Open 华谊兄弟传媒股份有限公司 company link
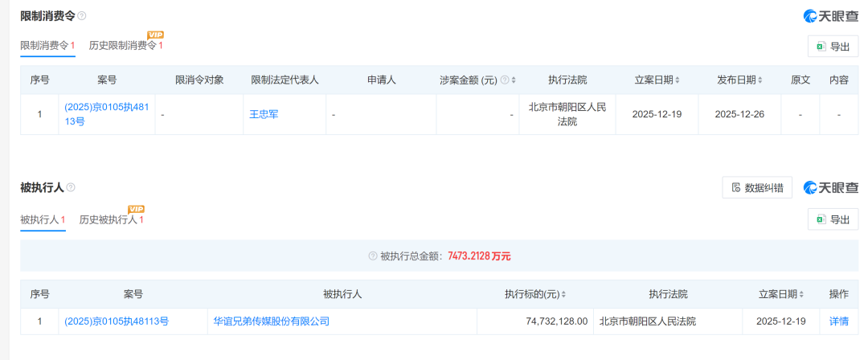 (272, 321)
